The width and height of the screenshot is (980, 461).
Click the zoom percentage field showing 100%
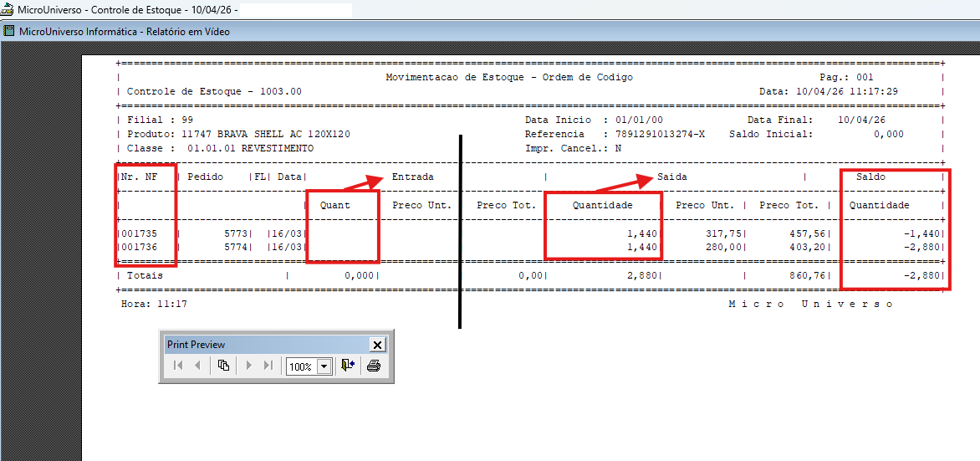300,366
